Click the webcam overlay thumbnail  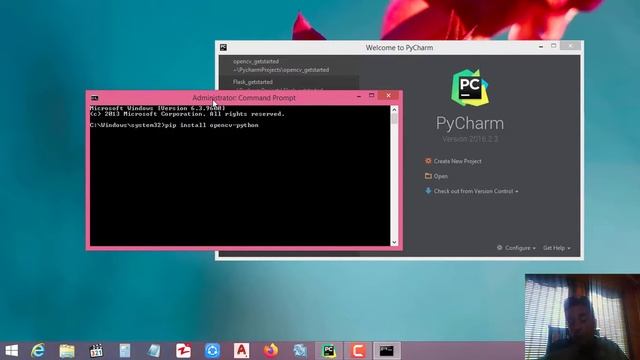pos(582,317)
